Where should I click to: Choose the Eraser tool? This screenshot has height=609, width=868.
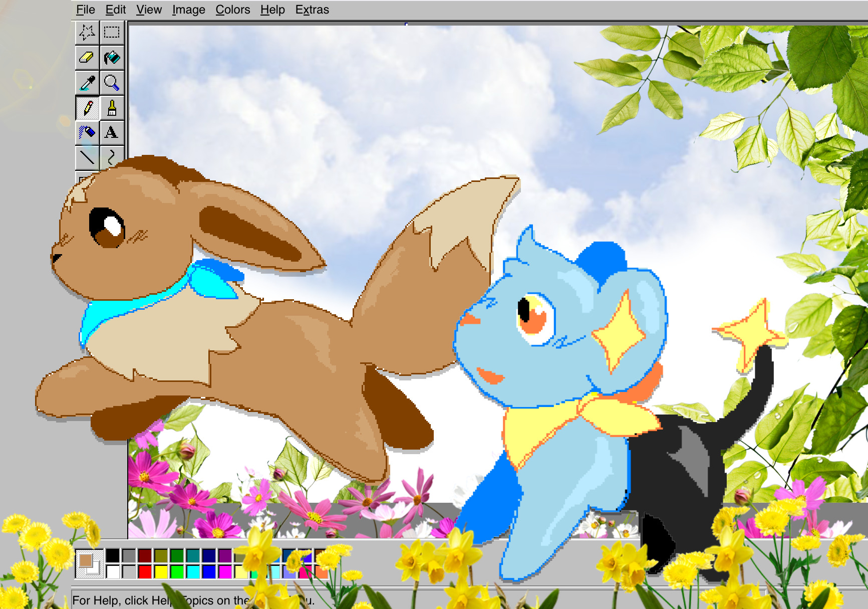(x=87, y=58)
